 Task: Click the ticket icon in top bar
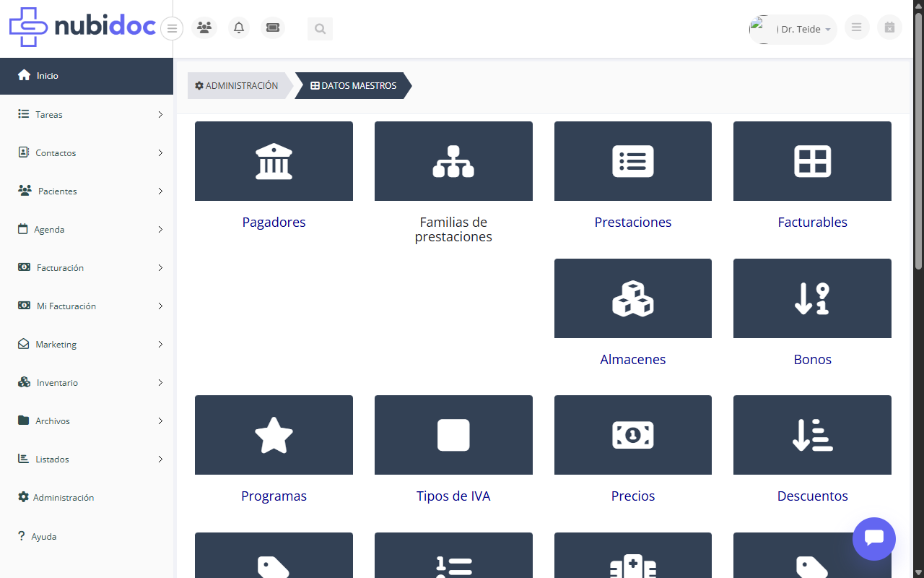pyautogui.click(x=273, y=28)
